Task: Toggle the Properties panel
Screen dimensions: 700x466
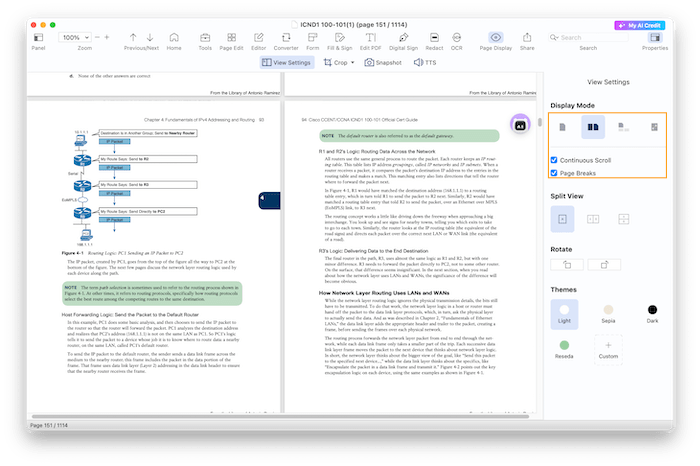Action: 655,41
